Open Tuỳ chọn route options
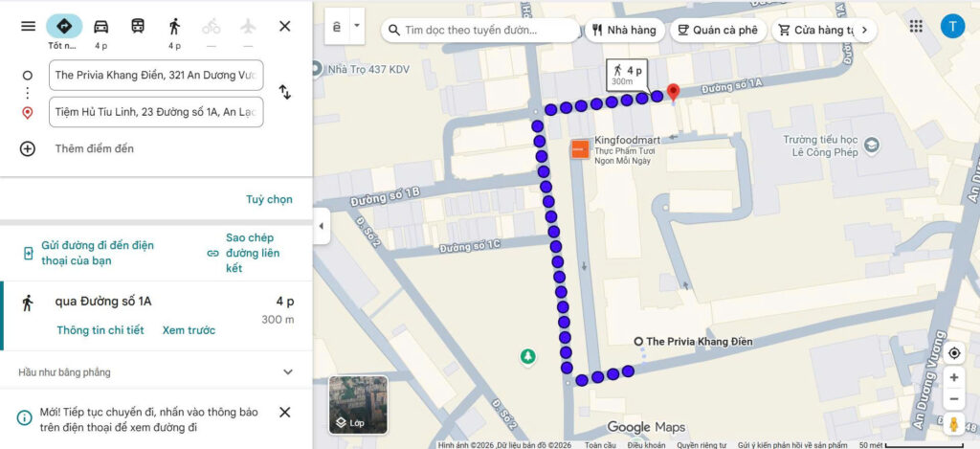Screen dimensions: 980x449 click(x=269, y=199)
